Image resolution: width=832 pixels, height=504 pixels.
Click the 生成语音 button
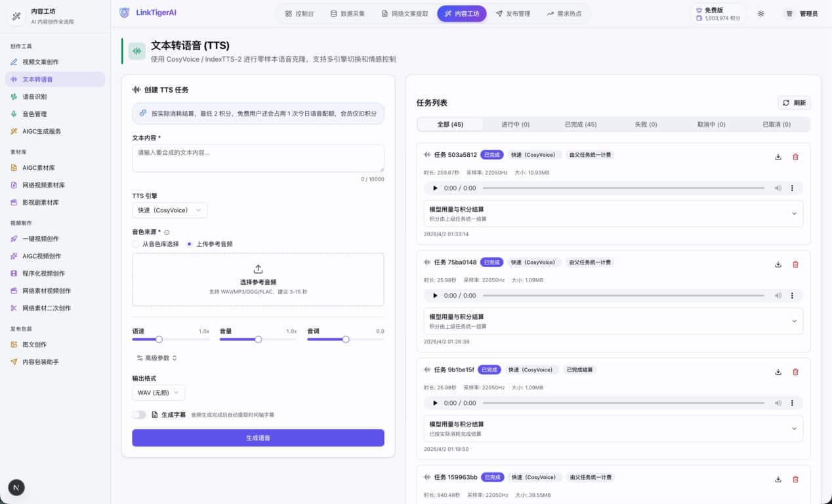(258, 438)
